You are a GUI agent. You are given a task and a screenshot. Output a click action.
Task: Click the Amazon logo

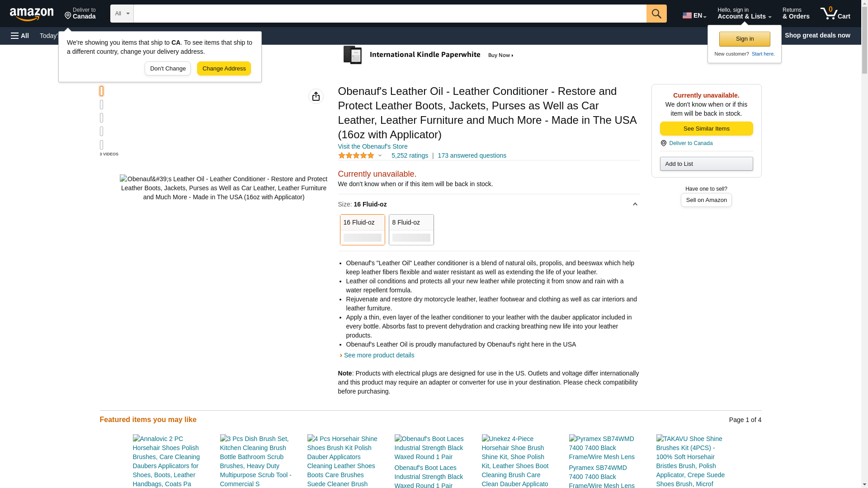pos(32,14)
